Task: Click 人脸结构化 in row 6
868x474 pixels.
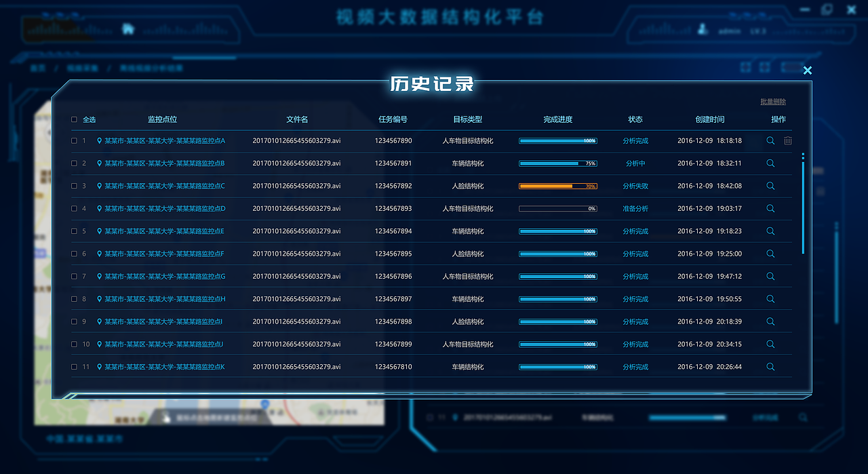Action: pos(468,254)
